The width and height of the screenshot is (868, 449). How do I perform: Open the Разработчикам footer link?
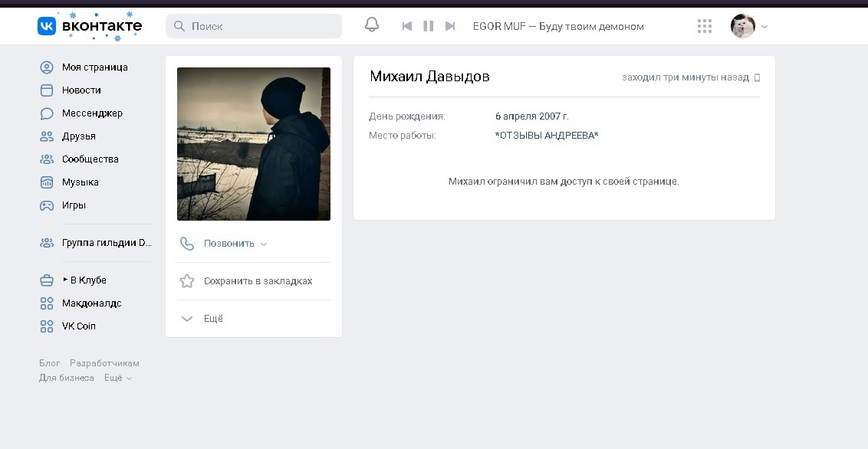[x=104, y=363]
